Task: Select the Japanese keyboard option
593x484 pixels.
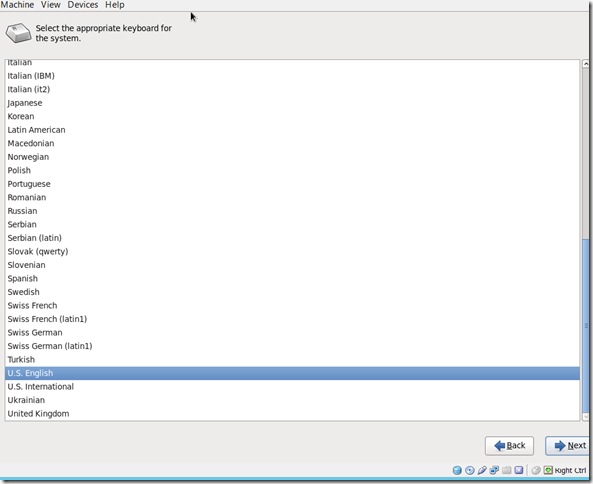Action: [x=292, y=103]
